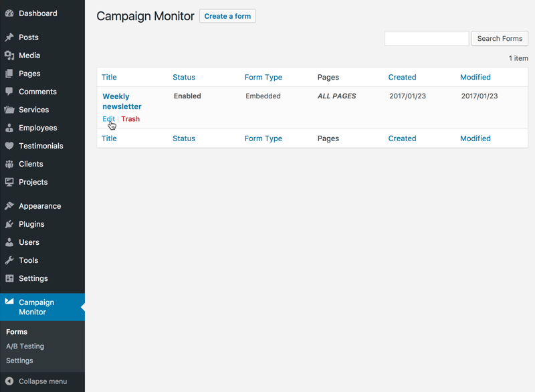Click Edit under Weekly newsletter
The width and height of the screenshot is (535, 392).
click(x=108, y=118)
